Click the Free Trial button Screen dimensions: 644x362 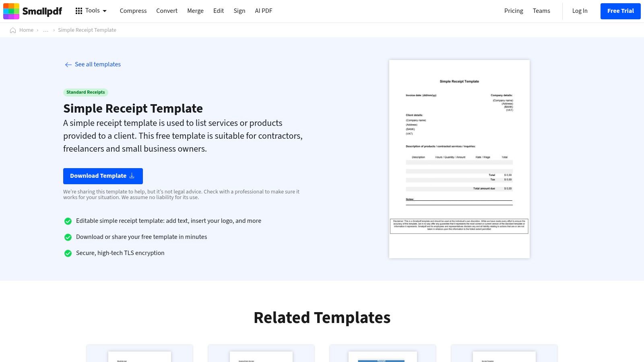tap(620, 11)
